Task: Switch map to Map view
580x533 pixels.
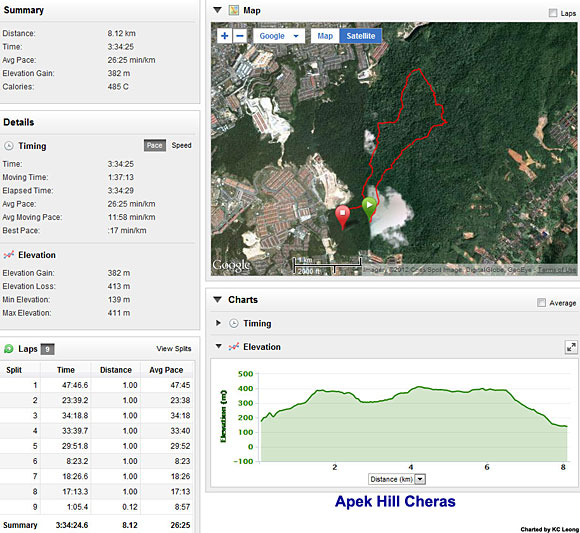Action: (325, 36)
